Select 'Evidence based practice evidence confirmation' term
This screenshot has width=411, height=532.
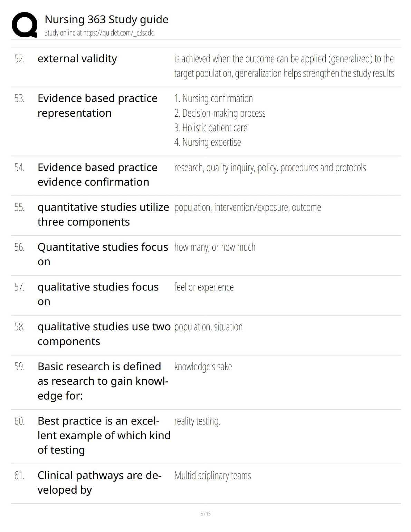tap(97, 175)
